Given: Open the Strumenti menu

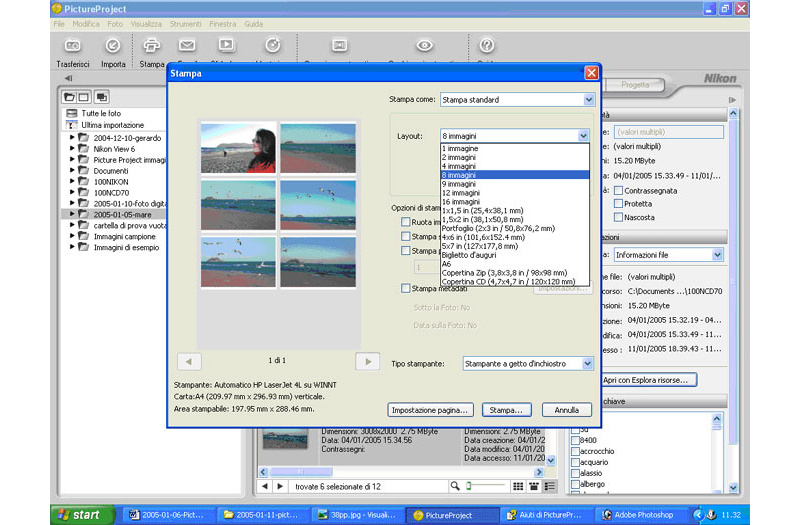Looking at the screenshot, I should [186, 24].
